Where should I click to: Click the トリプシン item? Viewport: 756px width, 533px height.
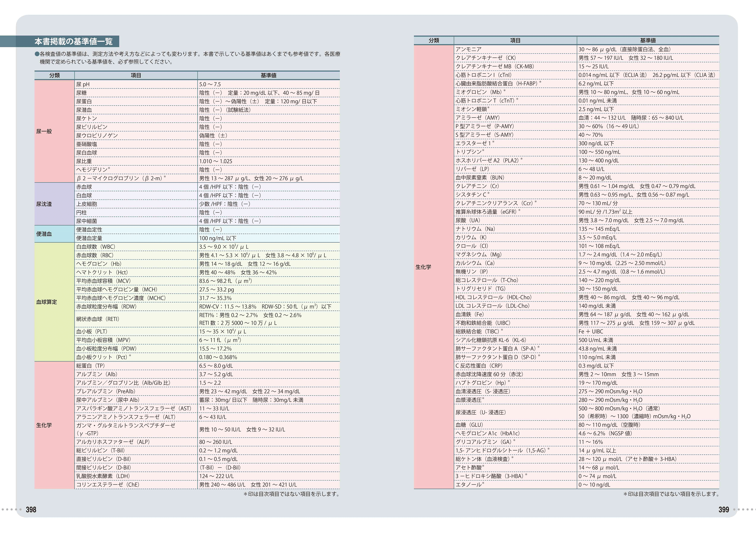(x=470, y=152)
